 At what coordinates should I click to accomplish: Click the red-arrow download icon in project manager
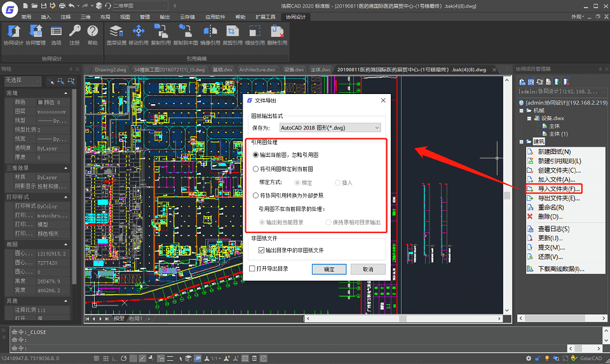click(x=566, y=82)
